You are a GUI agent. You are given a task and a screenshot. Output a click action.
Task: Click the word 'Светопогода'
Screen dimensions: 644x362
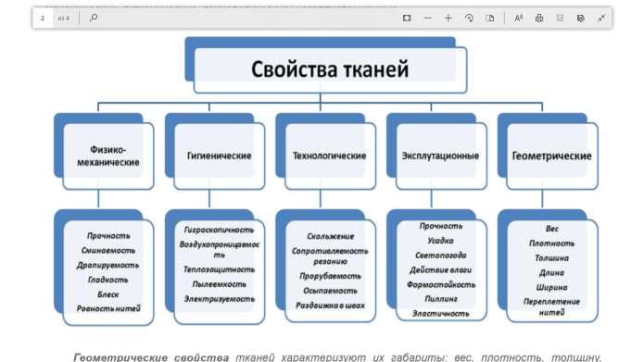(x=441, y=256)
